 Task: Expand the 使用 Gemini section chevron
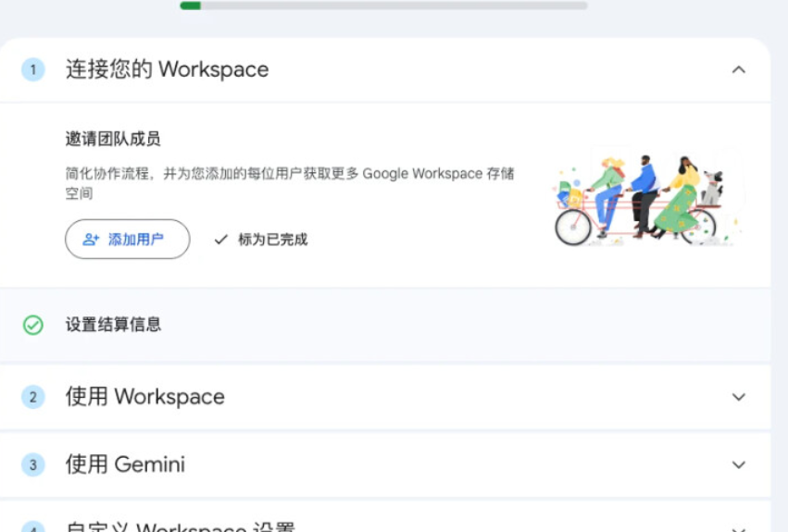pos(738,464)
